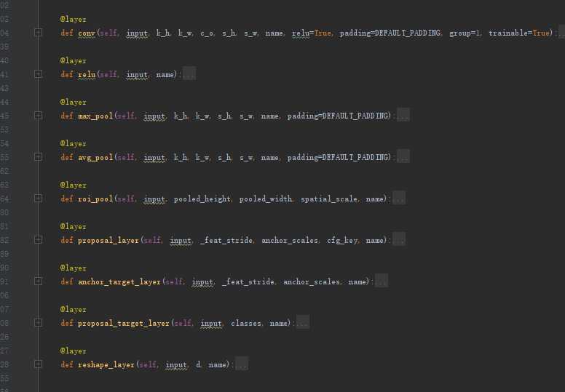The image size is (565, 392).
Task: Expand roi_pool function fold marker
Action: 38,198
